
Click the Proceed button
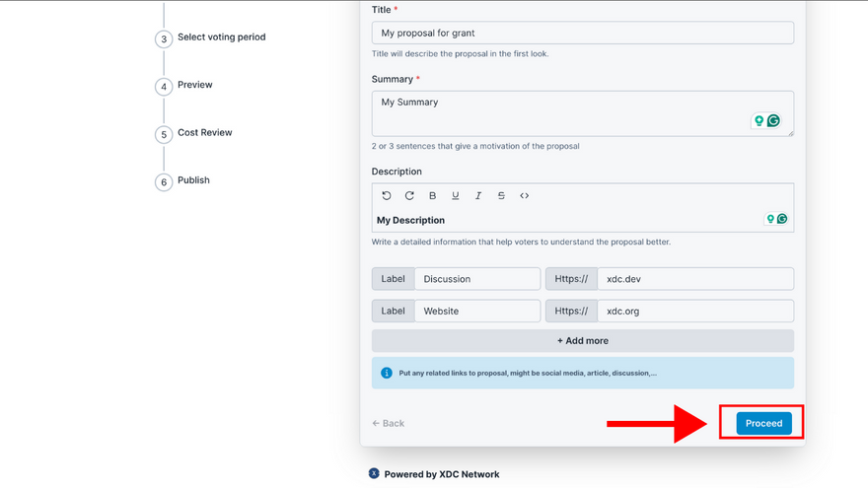pos(763,423)
